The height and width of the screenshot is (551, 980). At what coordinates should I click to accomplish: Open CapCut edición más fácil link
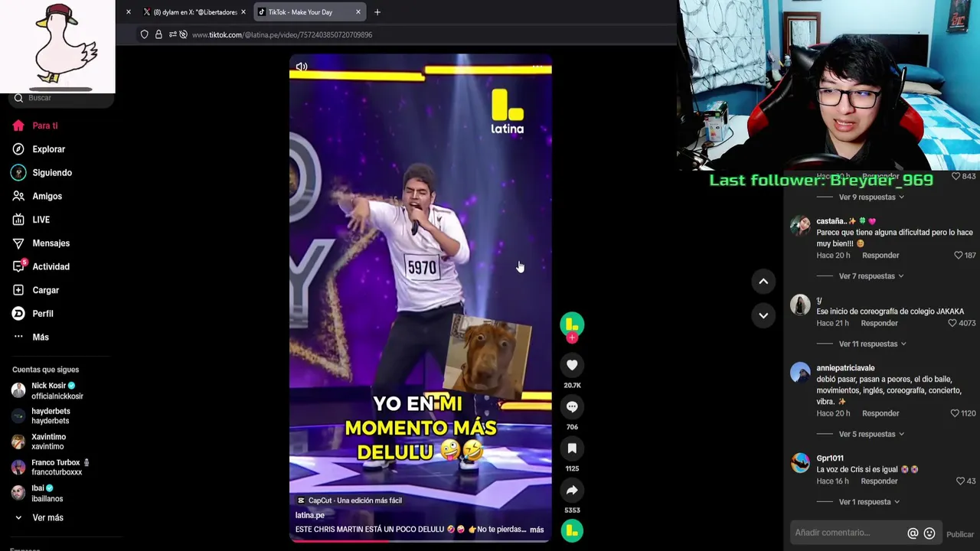click(x=349, y=500)
